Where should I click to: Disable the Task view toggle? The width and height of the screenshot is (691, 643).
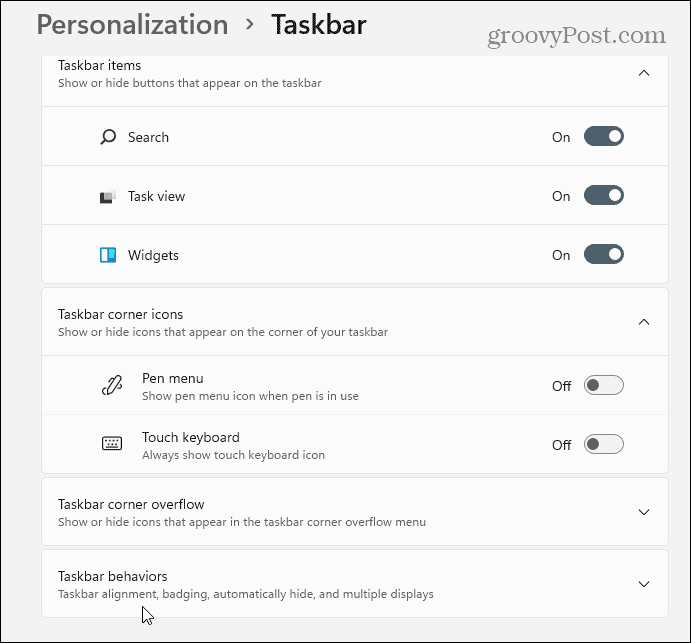pyautogui.click(x=604, y=195)
